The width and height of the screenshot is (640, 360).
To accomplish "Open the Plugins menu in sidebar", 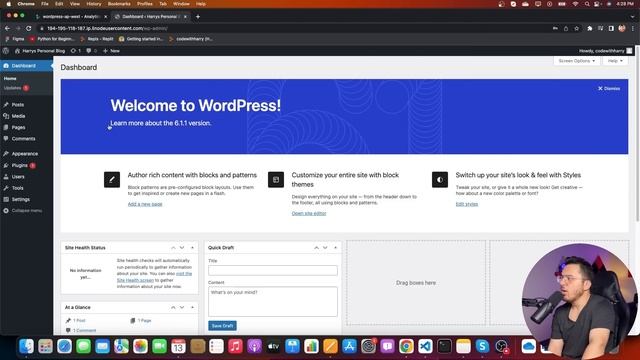I will click(x=20, y=165).
